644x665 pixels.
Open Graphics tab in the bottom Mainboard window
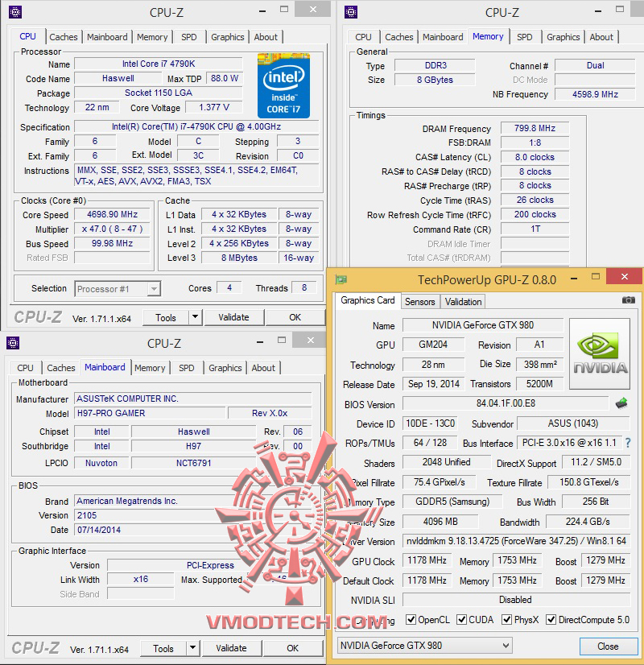225,368
